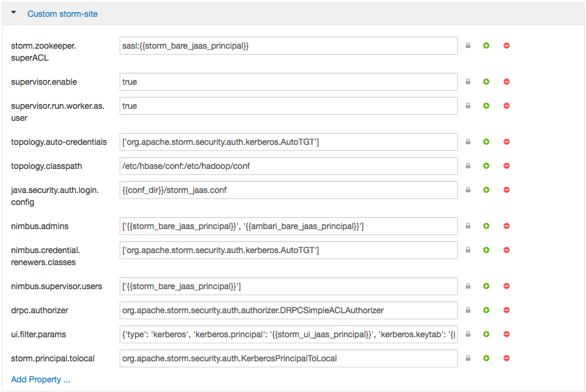Screen dimensions: 586x392
Task: Focus the topology.classpath text field
Action: pos(288,166)
